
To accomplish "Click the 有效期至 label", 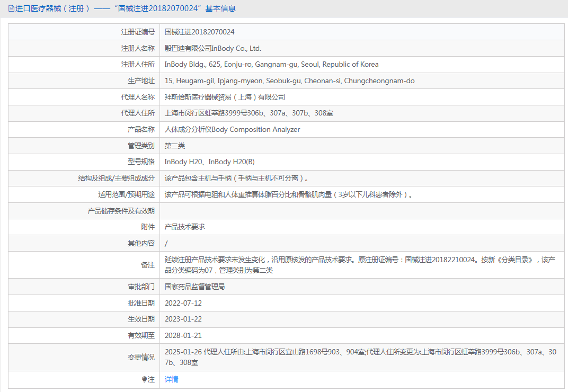I will (x=141, y=335).
